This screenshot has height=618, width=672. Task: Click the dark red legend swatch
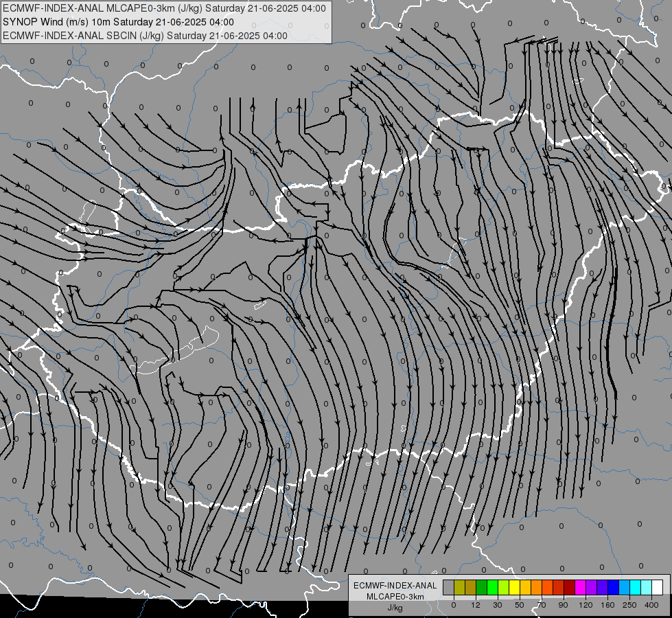coord(569,587)
